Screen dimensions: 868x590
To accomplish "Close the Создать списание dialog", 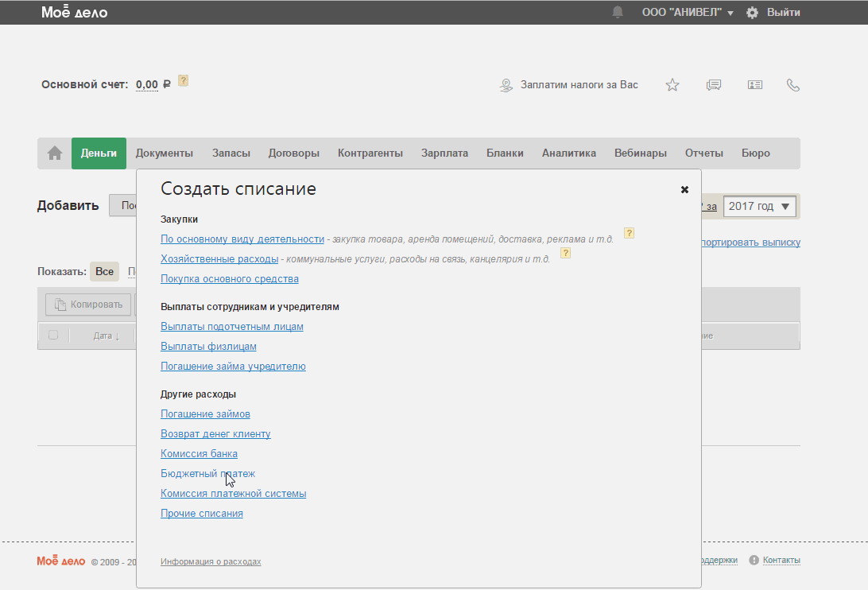I will click(684, 189).
